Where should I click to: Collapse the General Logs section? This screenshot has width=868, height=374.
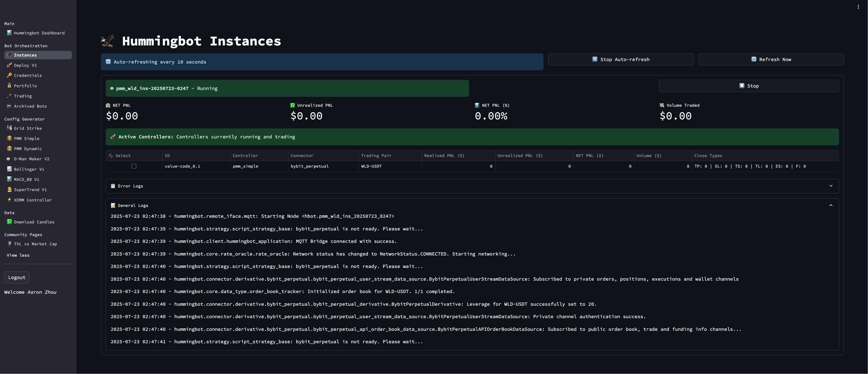(x=472, y=205)
